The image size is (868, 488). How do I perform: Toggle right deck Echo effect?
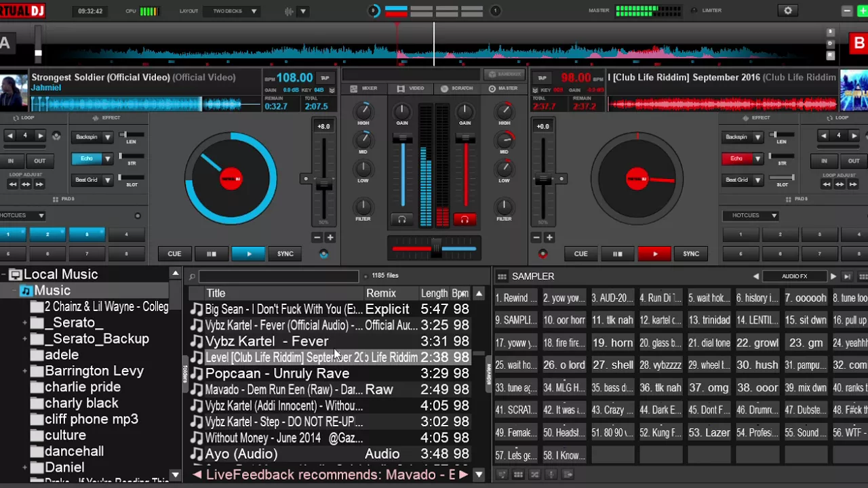pyautogui.click(x=736, y=159)
